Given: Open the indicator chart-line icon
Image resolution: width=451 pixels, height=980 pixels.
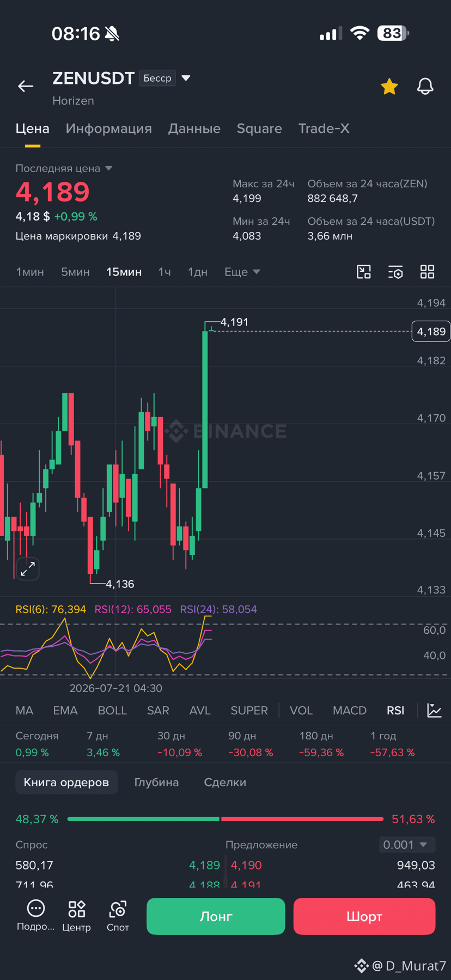Looking at the screenshot, I should pos(435,710).
